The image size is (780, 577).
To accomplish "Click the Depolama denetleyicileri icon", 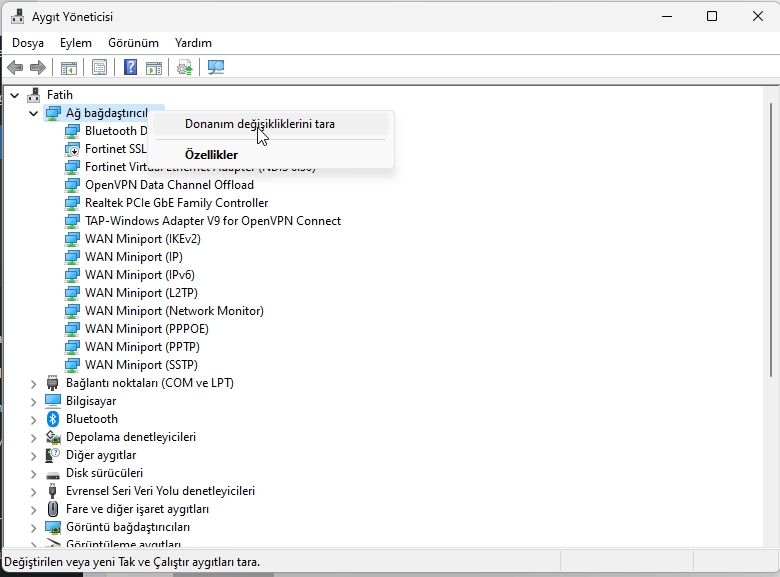I will click(53, 437).
